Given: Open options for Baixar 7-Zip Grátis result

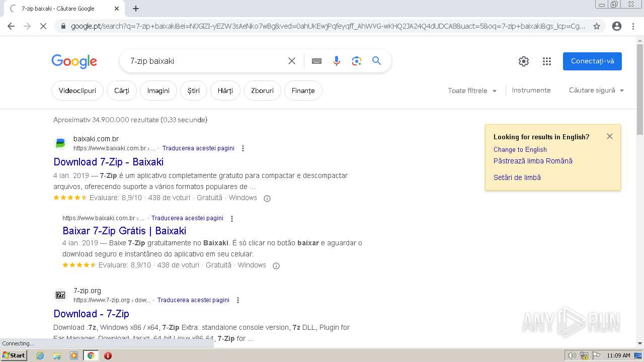Looking at the screenshot, I should click(x=232, y=218).
